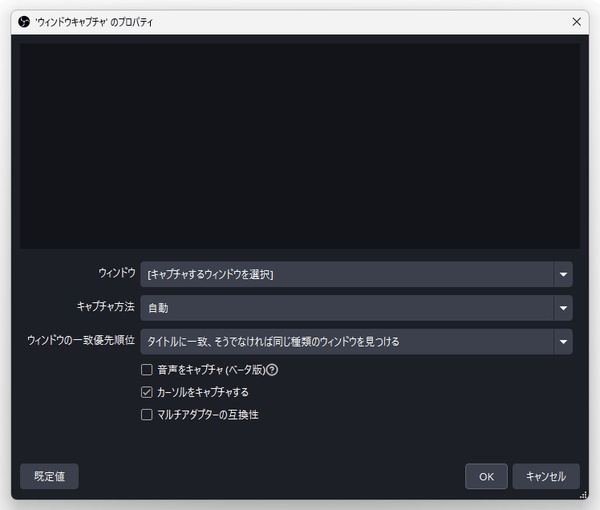Screen dimensions: 600x510
Task: Click the OBS logo in the title bar
Action: [25, 22]
